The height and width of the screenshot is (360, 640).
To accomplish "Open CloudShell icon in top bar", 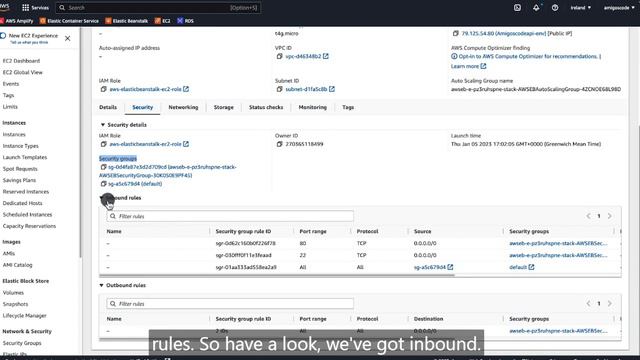I will (x=517, y=7).
